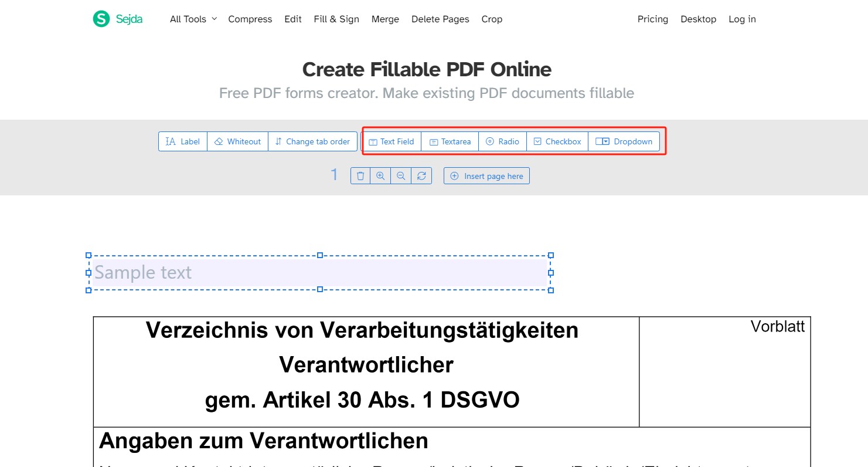Add a Text Field form element

[391, 141]
